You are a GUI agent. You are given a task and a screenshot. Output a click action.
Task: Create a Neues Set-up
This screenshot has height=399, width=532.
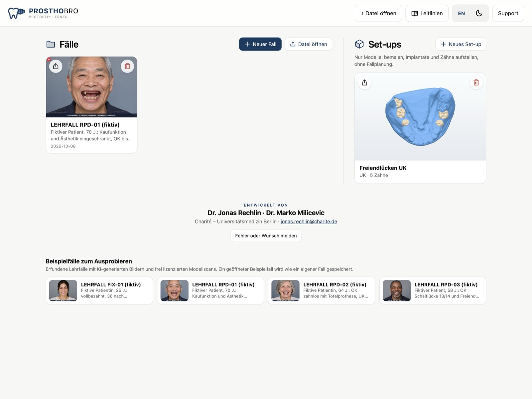(x=461, y=44)
